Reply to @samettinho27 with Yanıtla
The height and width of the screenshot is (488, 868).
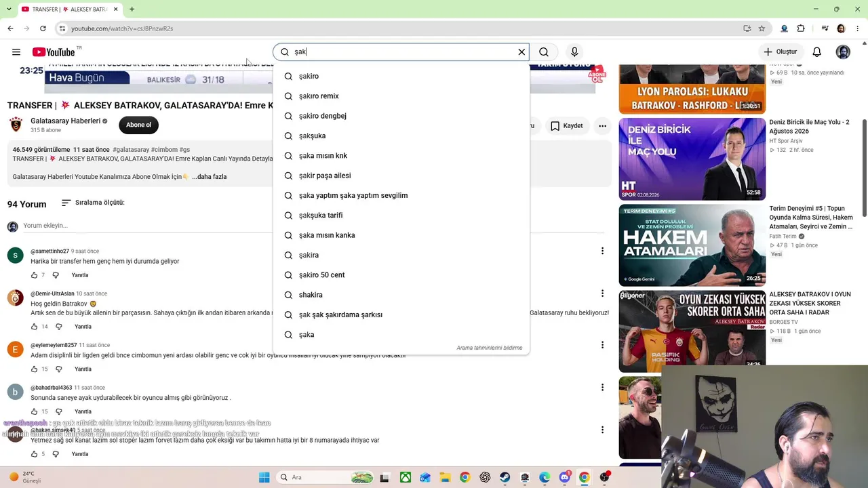(x=80, y=275)
